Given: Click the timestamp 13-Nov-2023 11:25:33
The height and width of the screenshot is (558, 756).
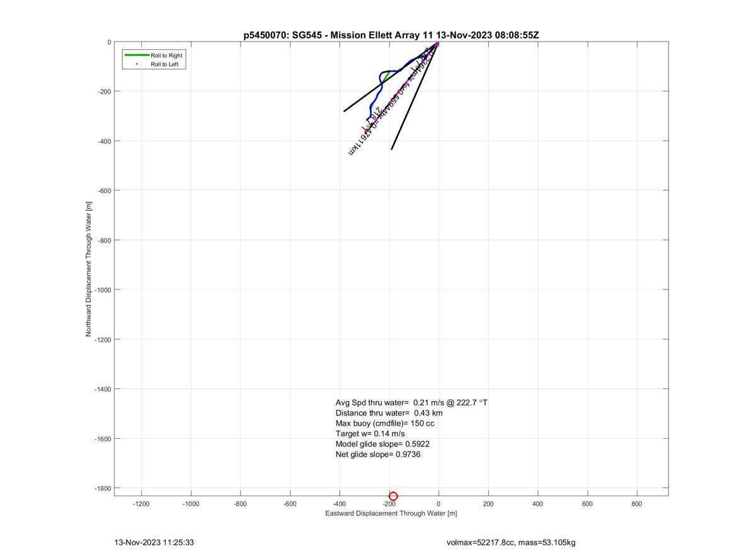Looking at the screenshot, I should click(x=154, y=542).
